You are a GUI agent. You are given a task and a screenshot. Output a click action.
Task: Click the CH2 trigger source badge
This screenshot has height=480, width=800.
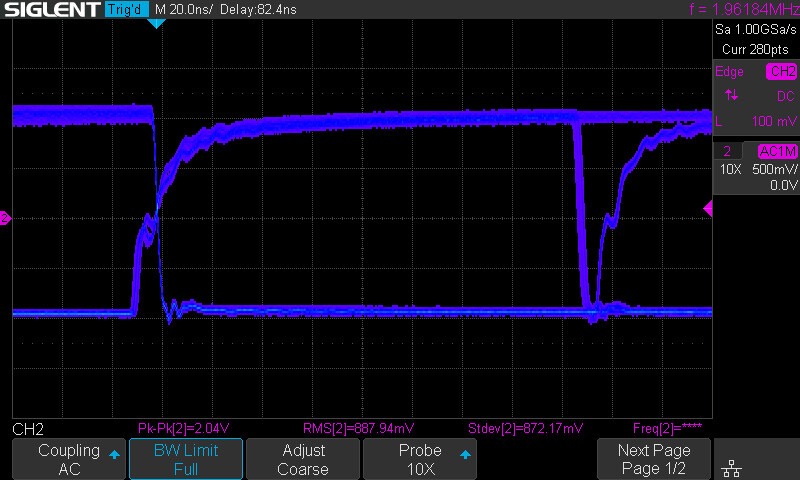[782, 71]
